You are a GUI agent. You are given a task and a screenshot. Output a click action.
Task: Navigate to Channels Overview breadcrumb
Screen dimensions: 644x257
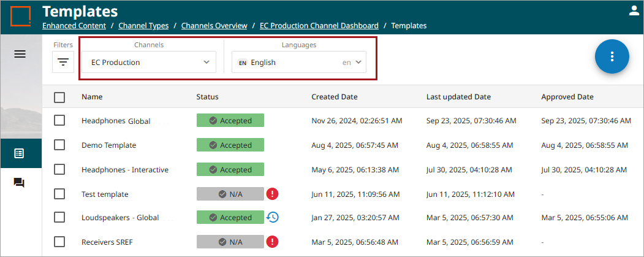[214, 26]
